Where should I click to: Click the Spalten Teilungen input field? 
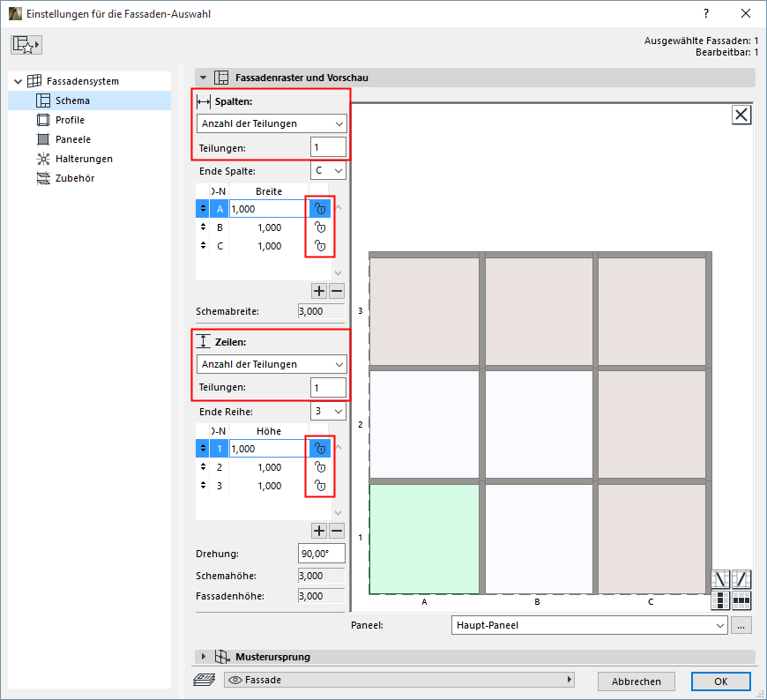[328, 147]
